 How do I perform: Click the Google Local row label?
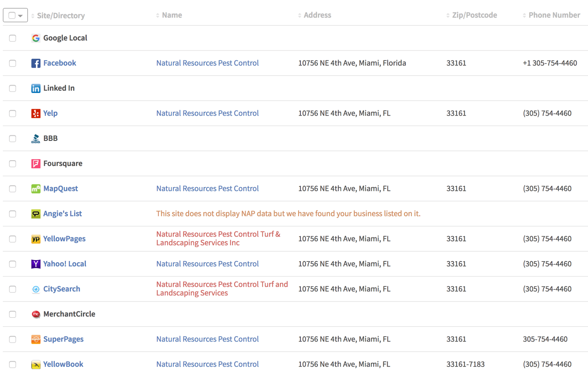click(x=65, y=38)
